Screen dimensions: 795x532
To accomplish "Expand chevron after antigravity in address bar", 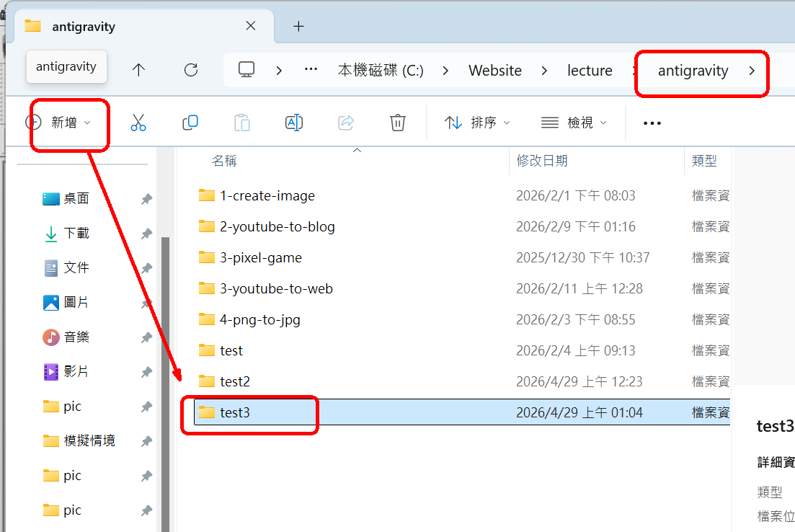I will coord(752,71).
